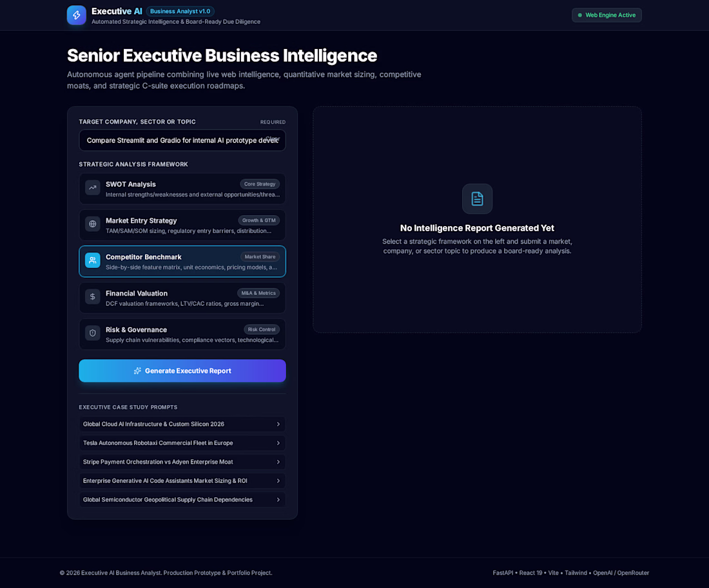Expand Tesla Autonomous Robotaxi prompt arrow
The width and height of the screenshot is (709, 588).
[x=278, y=443]
